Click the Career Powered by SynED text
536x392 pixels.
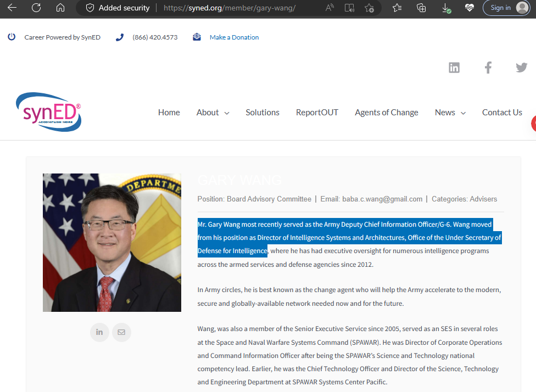[63, 37]
